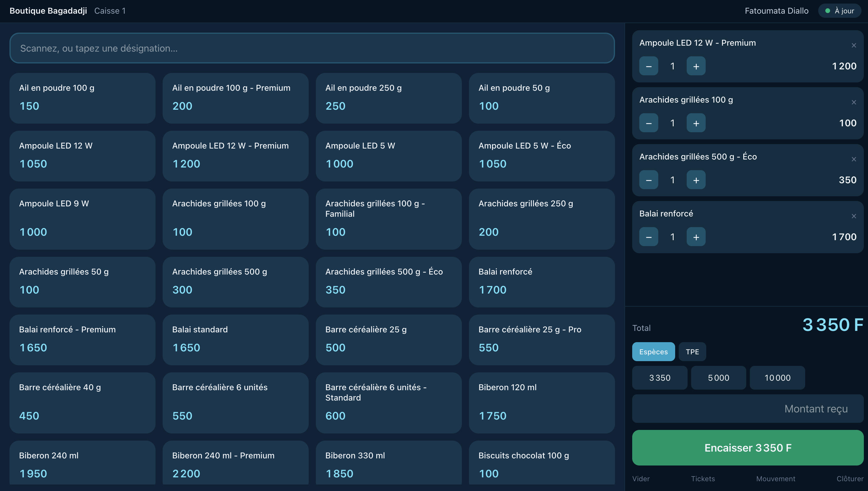Remove Ampoule LED 12 W - Premium from cart

click(853, 46)
